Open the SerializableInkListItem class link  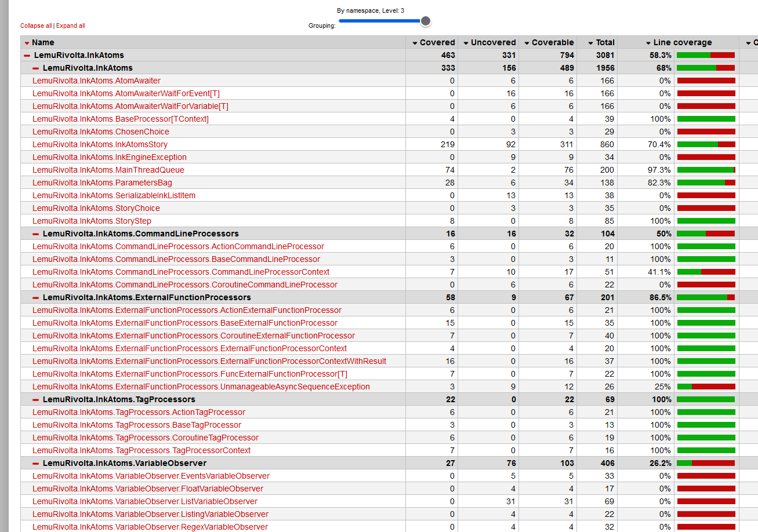(x=114, y=195)
